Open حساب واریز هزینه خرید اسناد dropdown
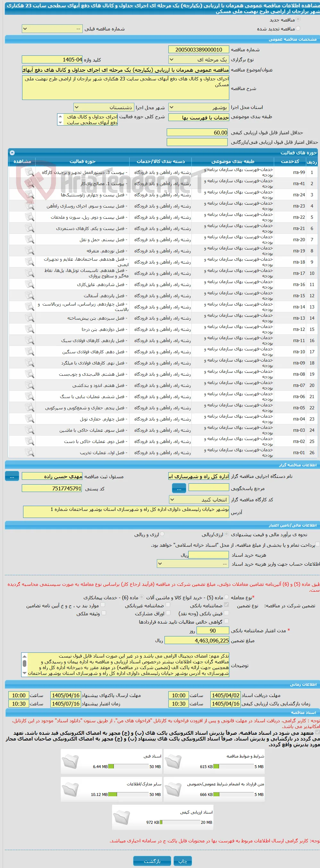This screenshot has width=320, height=868. click(x=193, y=564)
